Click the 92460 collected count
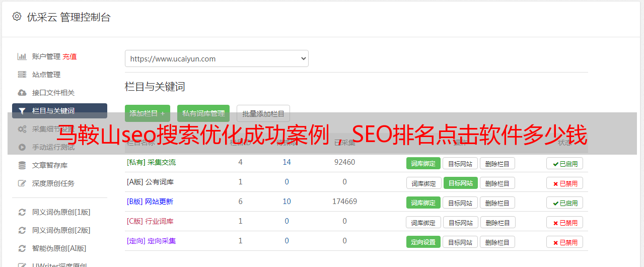Viewport: 644px width, 267px height. [x=344, y=162]
